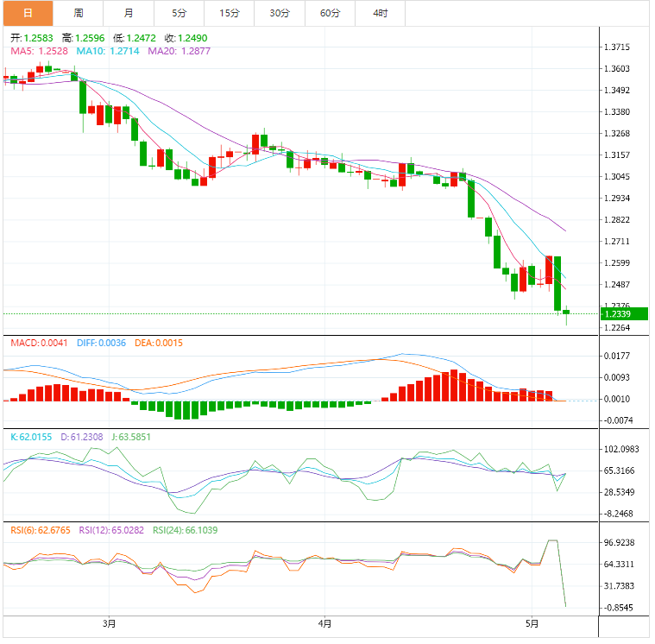This screenshot has height=644, width=655.
Task: Click the green 1.2339 current price tag
Action: click(x=623, y=313)
